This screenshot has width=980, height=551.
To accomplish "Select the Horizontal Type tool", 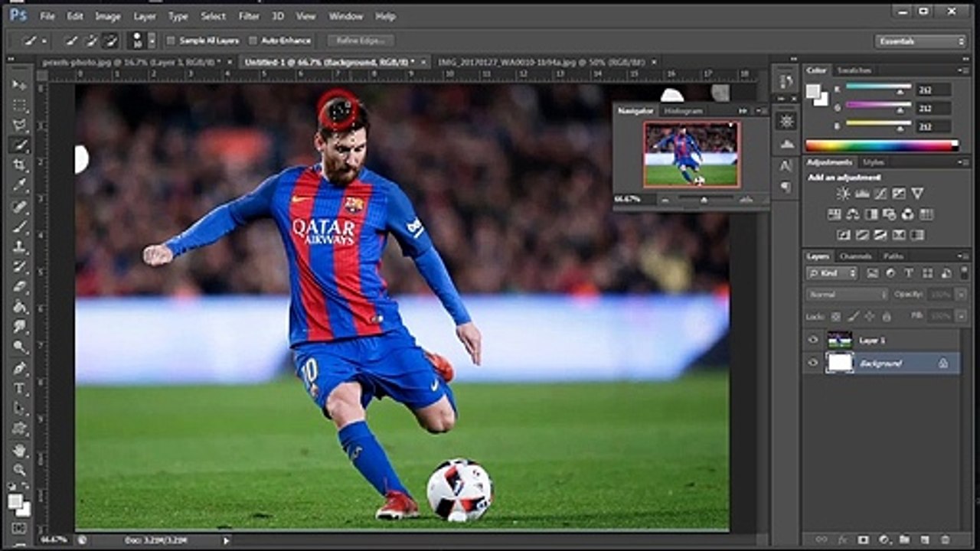I will tap(20, 389).
